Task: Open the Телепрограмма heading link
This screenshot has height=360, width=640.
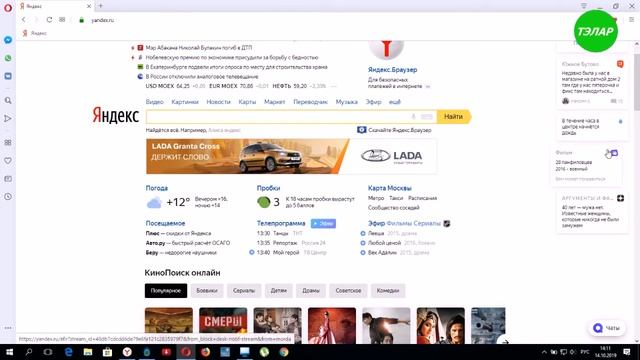Action: 281,223
